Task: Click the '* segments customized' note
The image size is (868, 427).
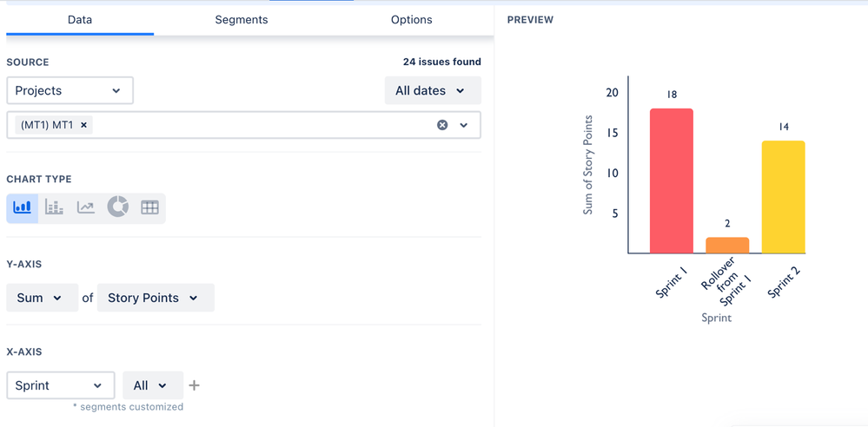Action: tap(128, 407)
